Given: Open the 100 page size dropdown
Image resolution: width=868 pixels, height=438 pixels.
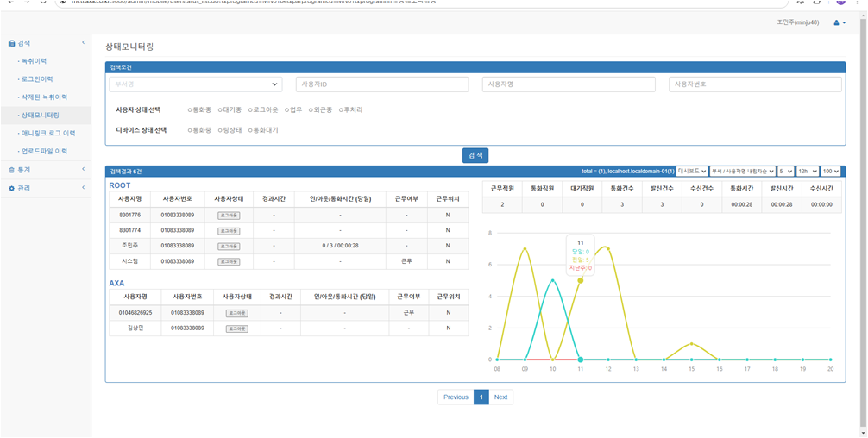Looking at the screenshot, I should click(x=830, y=172).
